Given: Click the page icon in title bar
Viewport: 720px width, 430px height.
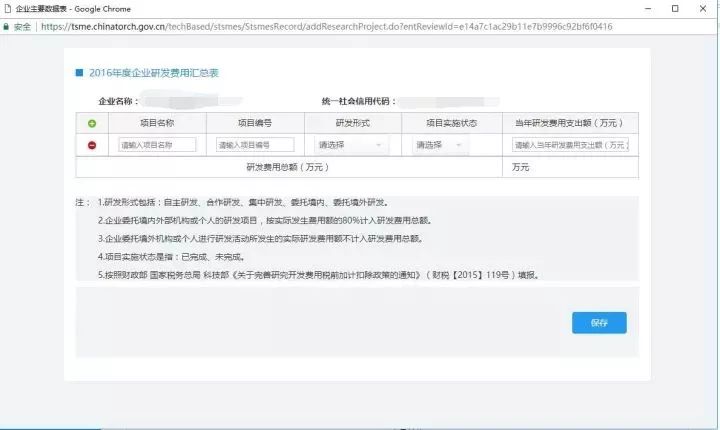Looking at the screenshot, I should (x=8, y=8).
